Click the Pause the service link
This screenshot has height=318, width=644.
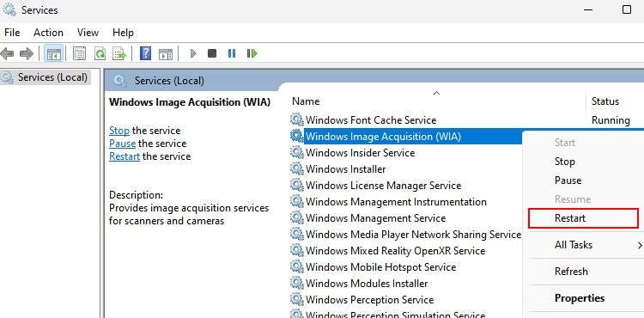click(x=123, y=144)
